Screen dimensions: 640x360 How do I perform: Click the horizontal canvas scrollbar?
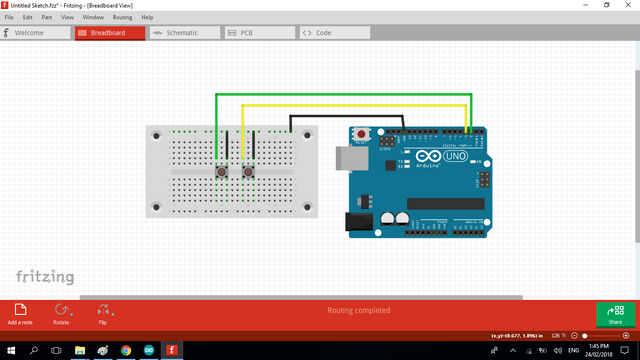click(x=301, y=298)
